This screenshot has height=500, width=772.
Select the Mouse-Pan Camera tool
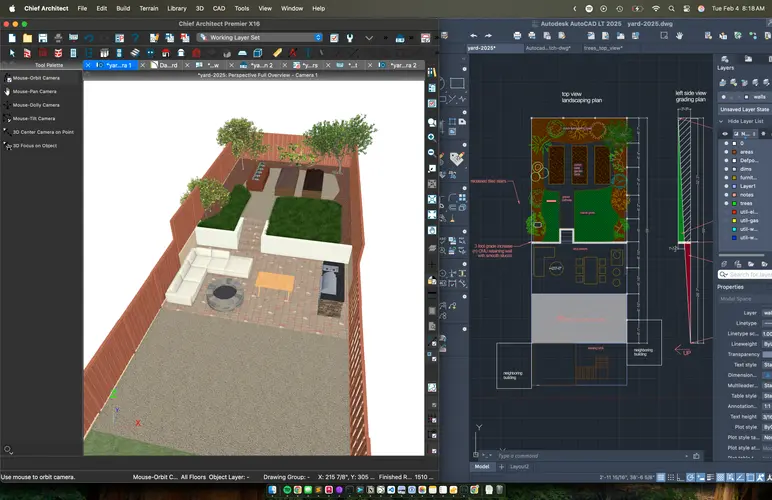(x=34, y=91)
